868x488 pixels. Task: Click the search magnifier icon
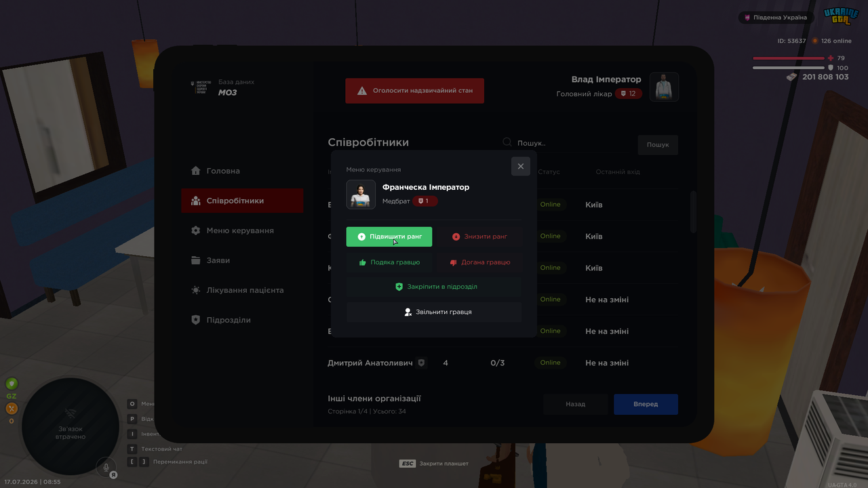tap(507, 142)
